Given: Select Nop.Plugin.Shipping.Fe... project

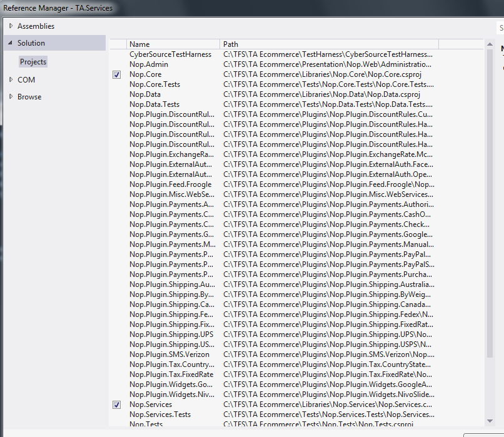Looking at the screenshot, I should [x=171, y=314].
